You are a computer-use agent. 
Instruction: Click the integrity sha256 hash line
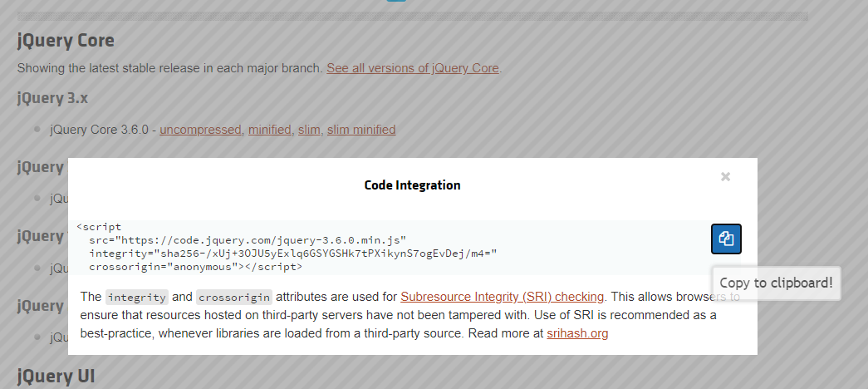pos(293,254)
